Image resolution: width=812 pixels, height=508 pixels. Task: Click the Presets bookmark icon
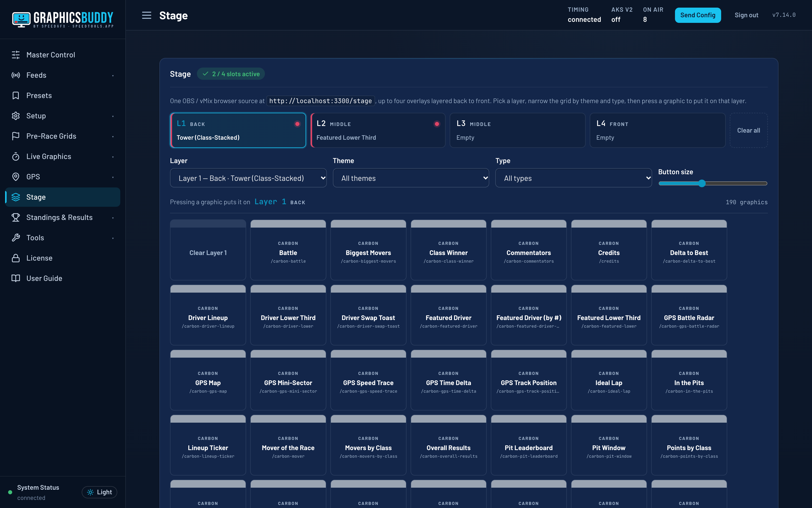(x=16, y=96)
